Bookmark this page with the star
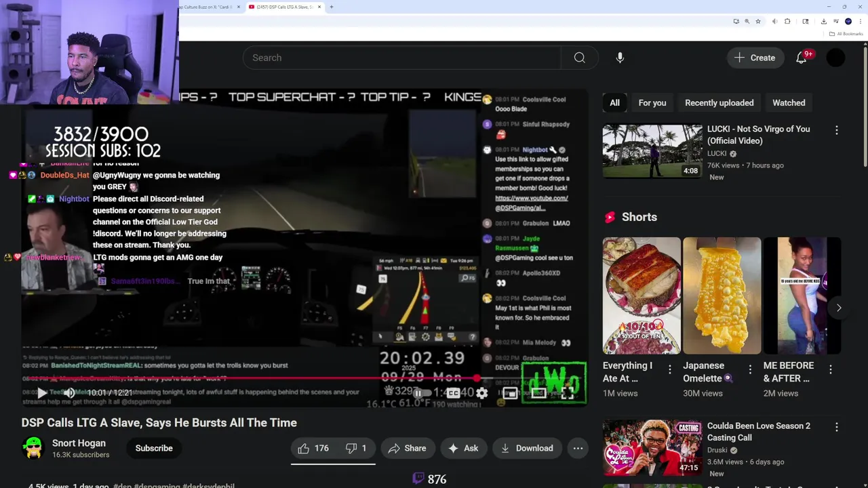Viewport: 868px width, 488px height. coord(758,22)
